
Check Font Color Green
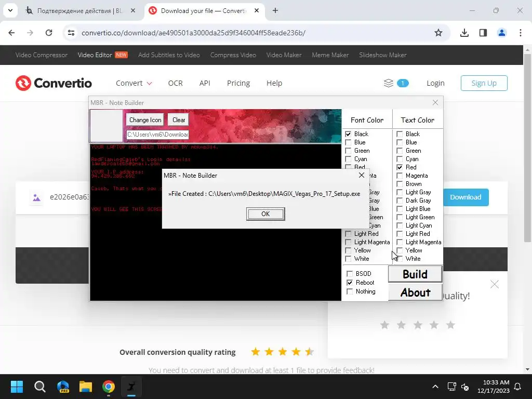(348, 151)
